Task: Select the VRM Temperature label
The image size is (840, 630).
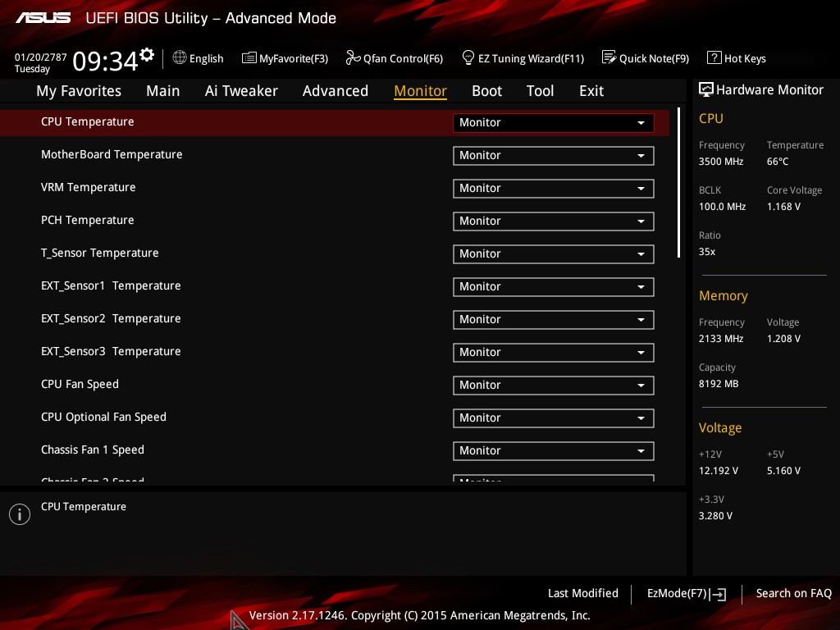Action: 89,187
